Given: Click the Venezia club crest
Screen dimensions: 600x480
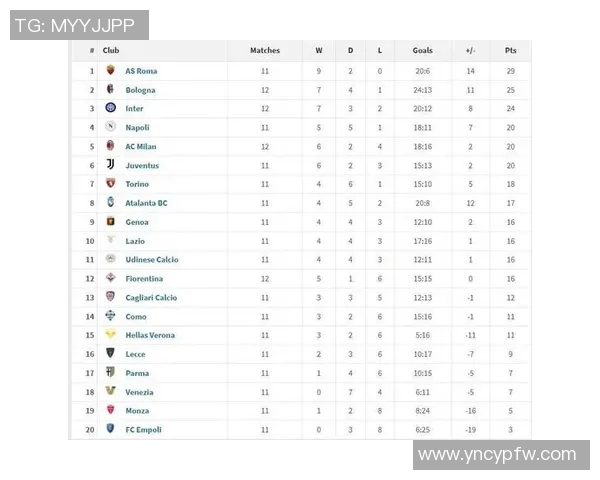Looking at the screenshot, I should tap(111, 392).
